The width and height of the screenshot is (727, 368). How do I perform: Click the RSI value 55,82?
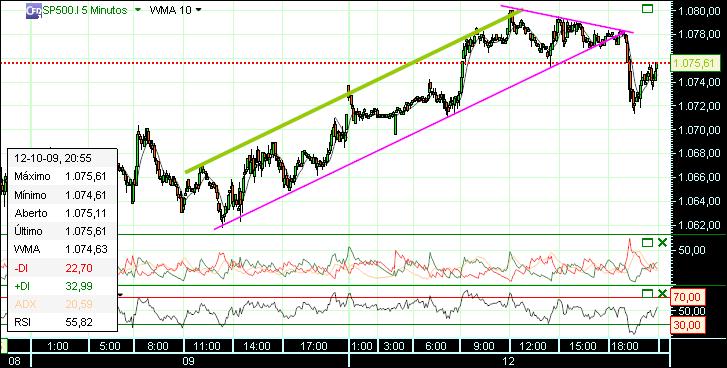tap(79, 322)
